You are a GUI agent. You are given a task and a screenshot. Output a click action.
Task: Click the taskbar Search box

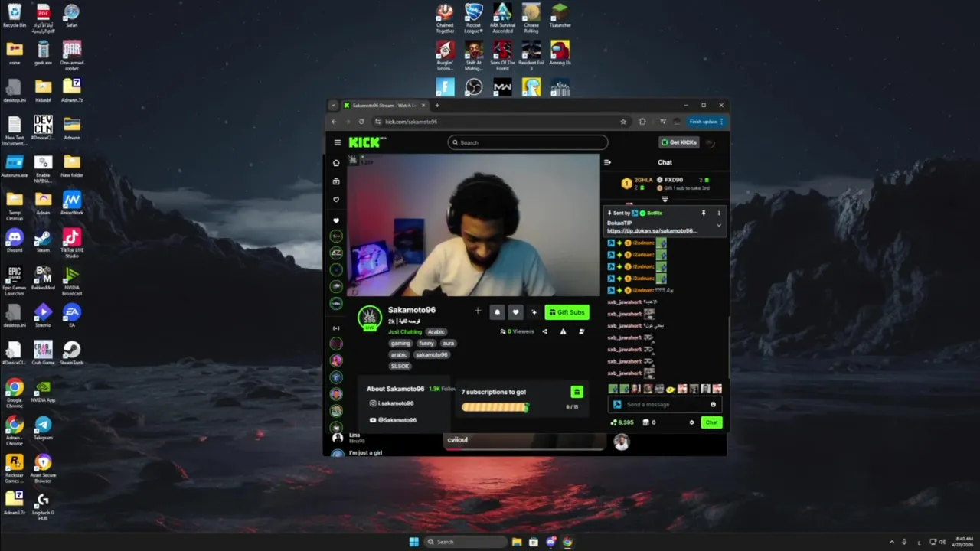coord(466,542)
